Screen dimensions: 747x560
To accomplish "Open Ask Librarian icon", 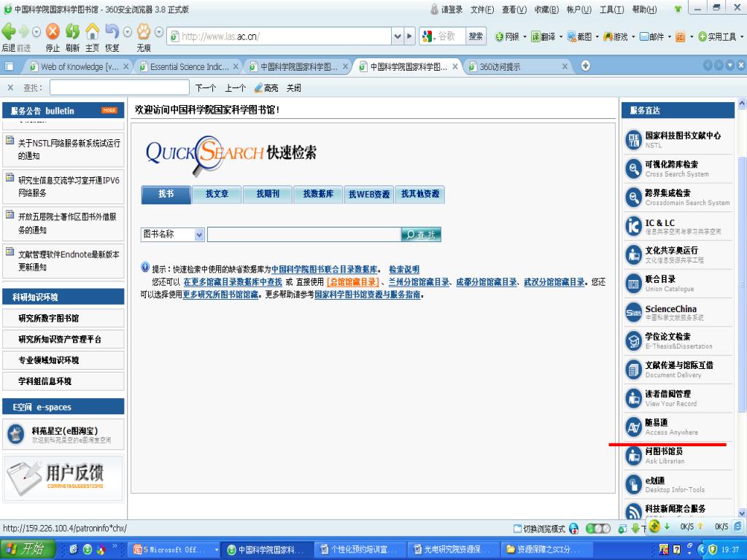I will click(x=634, y=456).
